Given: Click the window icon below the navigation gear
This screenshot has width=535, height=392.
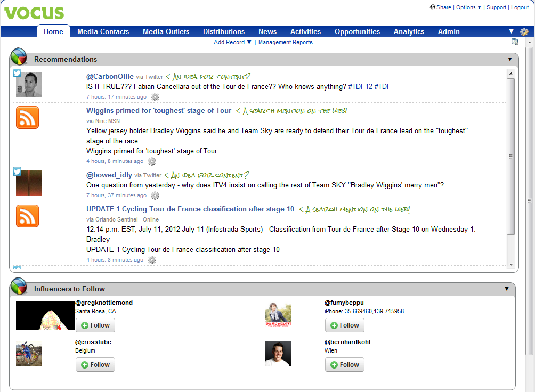Looking at the screenshot, I should point(515,42).
